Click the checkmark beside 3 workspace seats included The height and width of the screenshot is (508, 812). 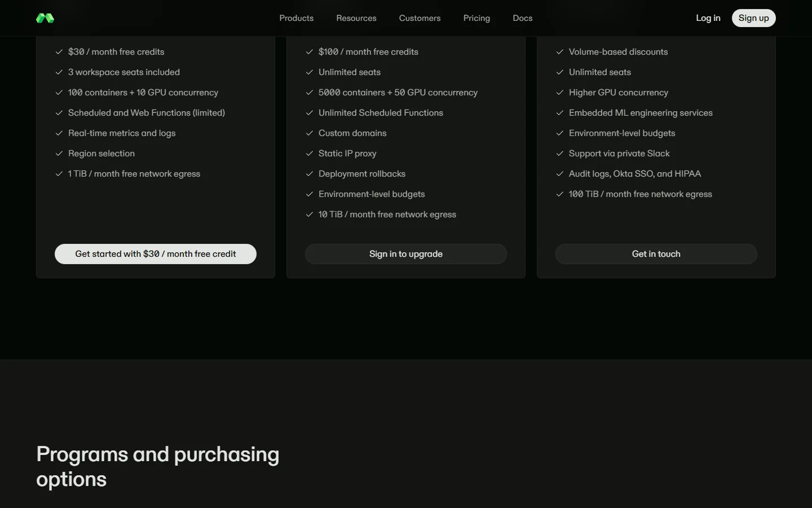(x=59, y=72)
